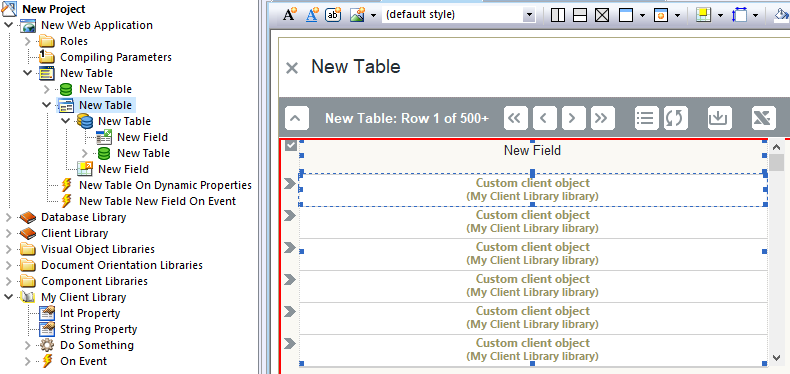Click the add image tool in toolbar

click(357, 15)
